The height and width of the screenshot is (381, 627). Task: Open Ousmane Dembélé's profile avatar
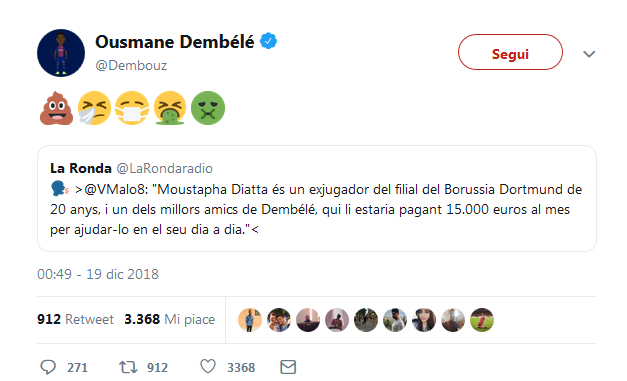(x=61, y=53)
